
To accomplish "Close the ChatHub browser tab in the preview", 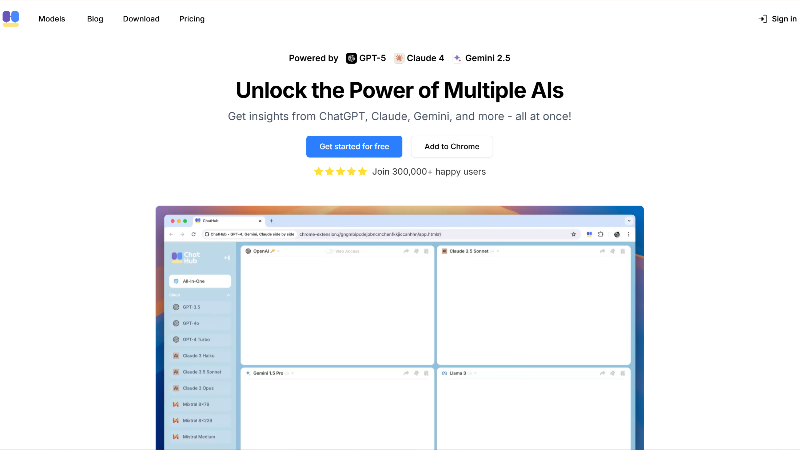I will 260,221.
